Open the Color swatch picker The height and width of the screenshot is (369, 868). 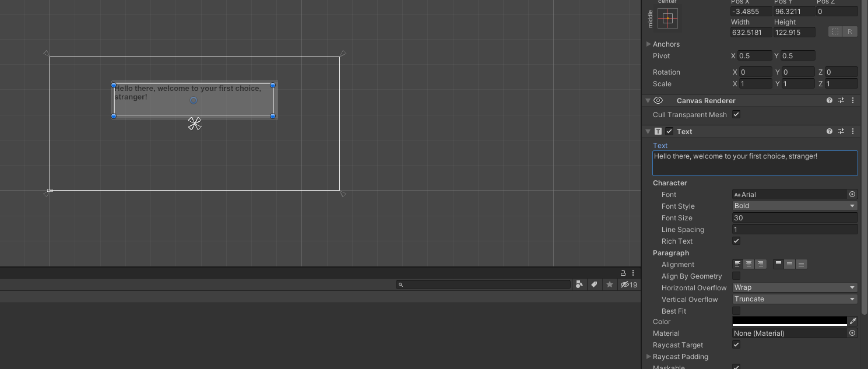tap(789, 321)
